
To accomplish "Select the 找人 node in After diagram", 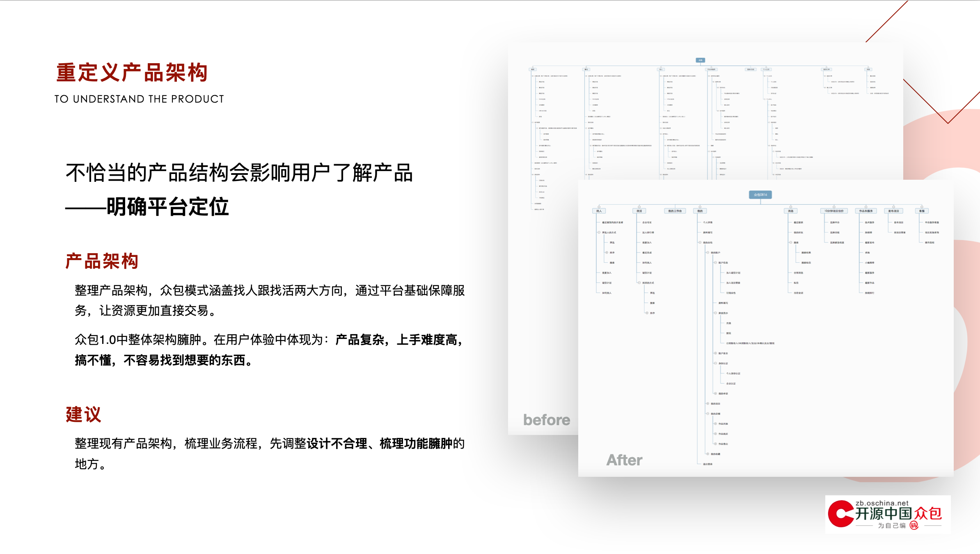I will click(x=599, y=211).
